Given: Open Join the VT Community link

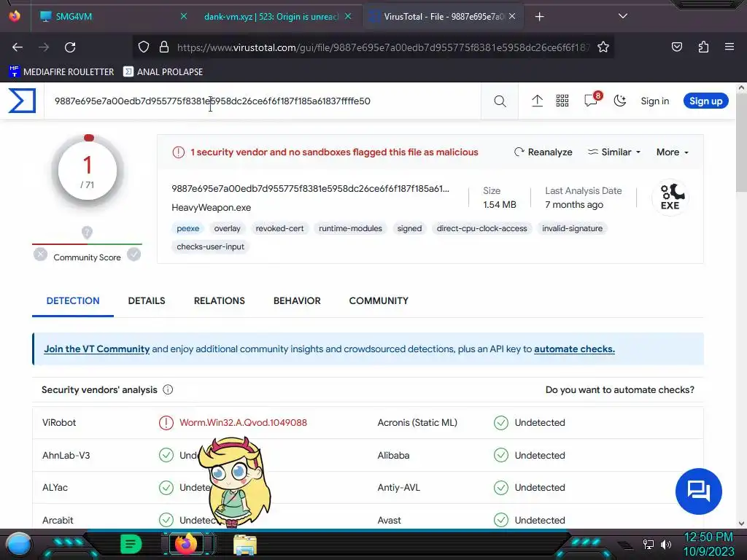Looking at the screenshot, I should coord(97,349).
